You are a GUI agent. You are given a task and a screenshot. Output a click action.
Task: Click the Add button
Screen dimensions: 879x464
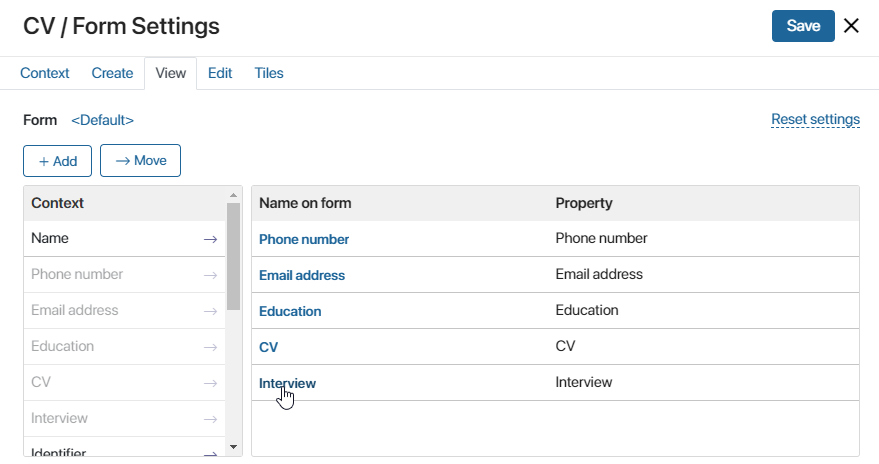coord(57,161)
